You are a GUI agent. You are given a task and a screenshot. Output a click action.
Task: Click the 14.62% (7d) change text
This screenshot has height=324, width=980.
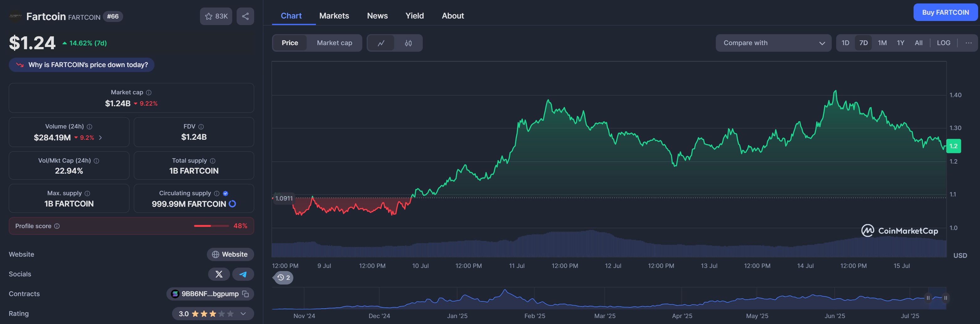(x=88, y=43)
